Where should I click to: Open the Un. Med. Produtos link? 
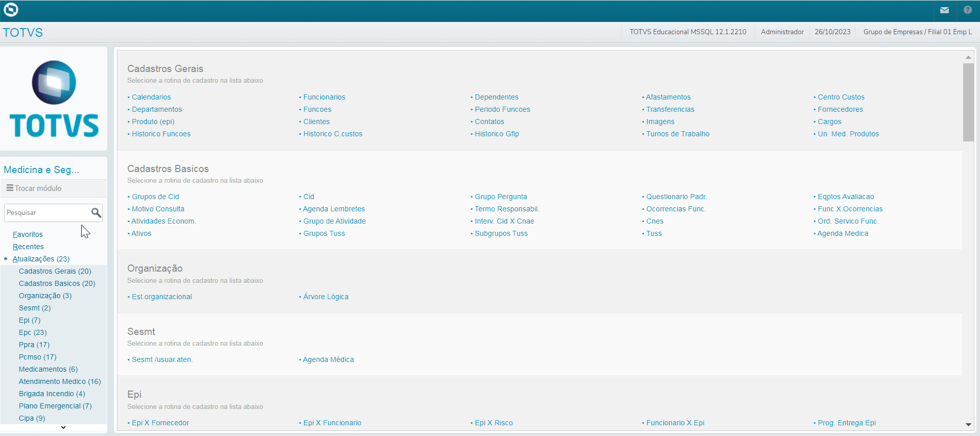(848, 134)
